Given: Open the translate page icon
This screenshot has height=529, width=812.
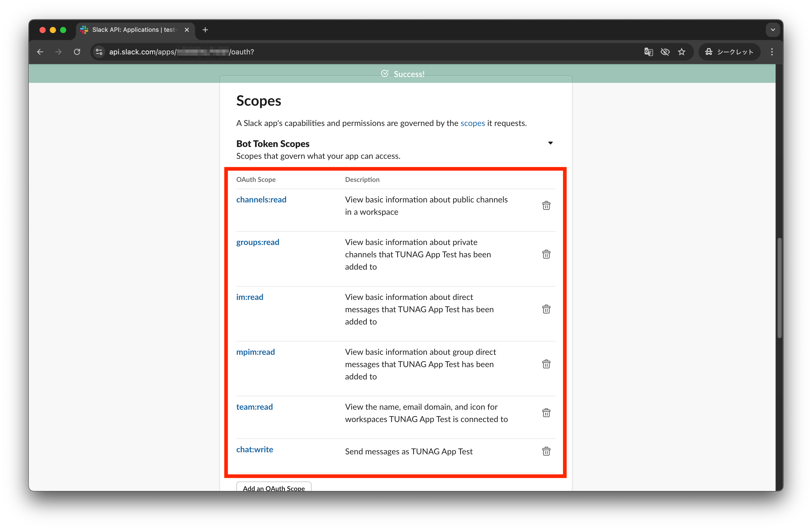Looking at the screenshot, I should tap(648, 52).
